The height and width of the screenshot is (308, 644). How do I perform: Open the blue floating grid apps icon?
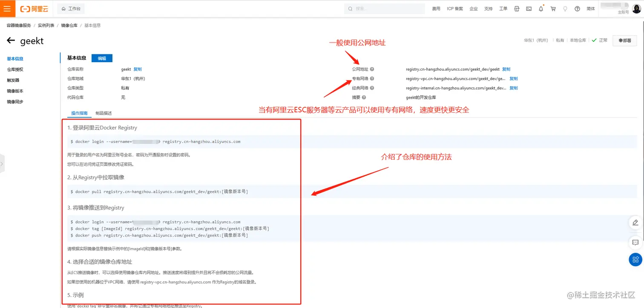(x=635, y=260)
